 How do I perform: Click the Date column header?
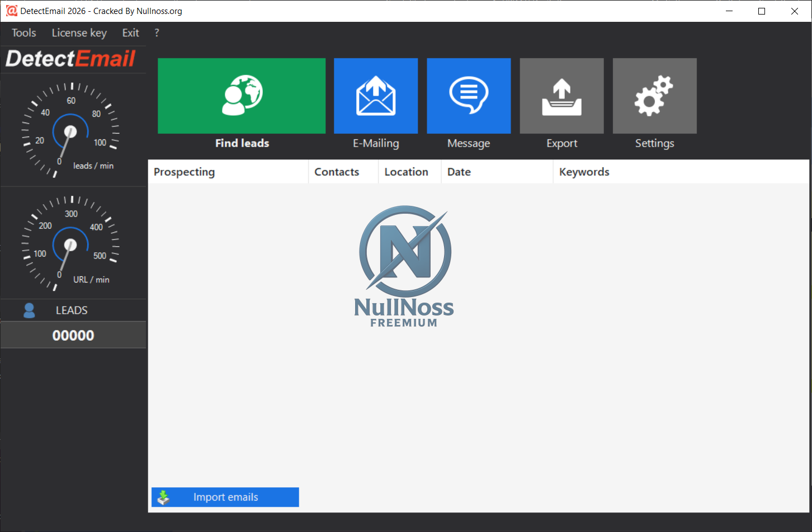coord(459,172)
